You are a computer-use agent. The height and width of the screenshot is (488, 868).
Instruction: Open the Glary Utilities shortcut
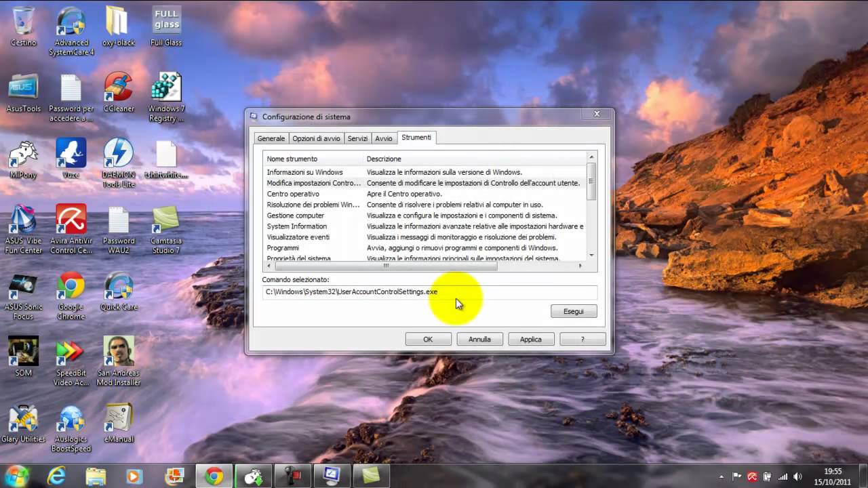pyautogui.click(x=24, y=424)
